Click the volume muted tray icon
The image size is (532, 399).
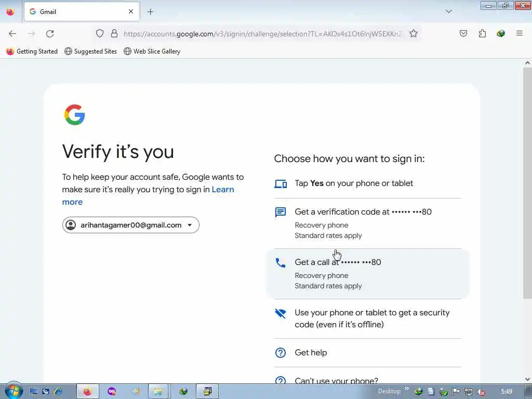[481, 392]
